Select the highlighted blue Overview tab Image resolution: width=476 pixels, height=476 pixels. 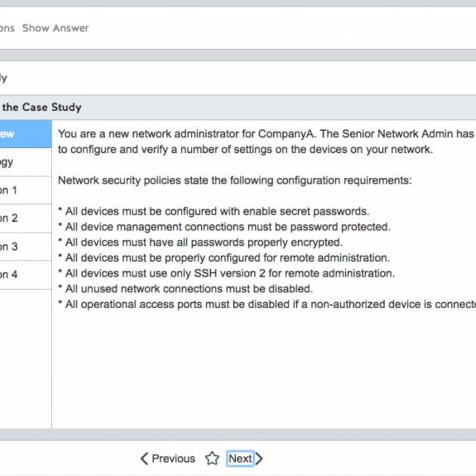click(x=26, y=134)
